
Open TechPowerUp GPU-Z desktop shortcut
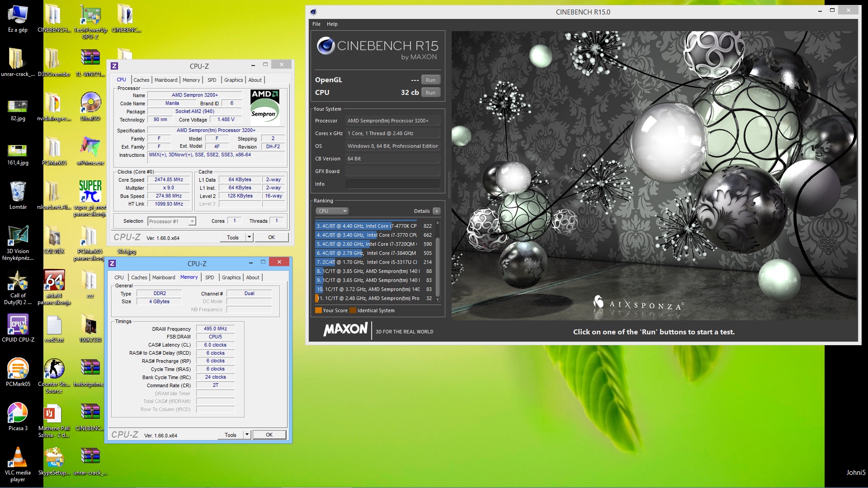coord(90,21)
